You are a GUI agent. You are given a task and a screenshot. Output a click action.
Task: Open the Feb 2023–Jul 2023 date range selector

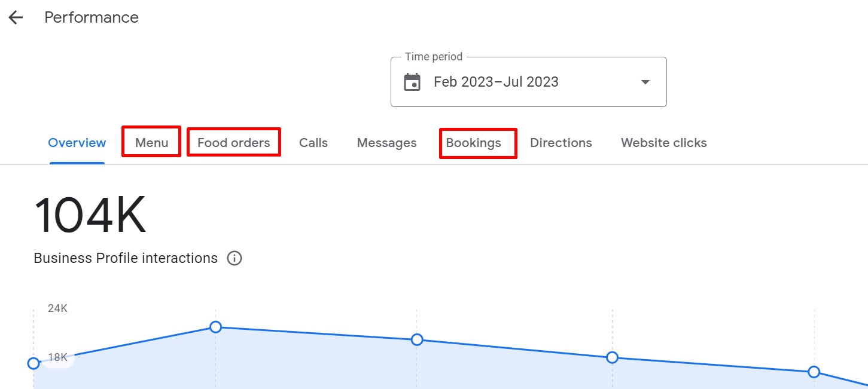click(x=496, y=82)
